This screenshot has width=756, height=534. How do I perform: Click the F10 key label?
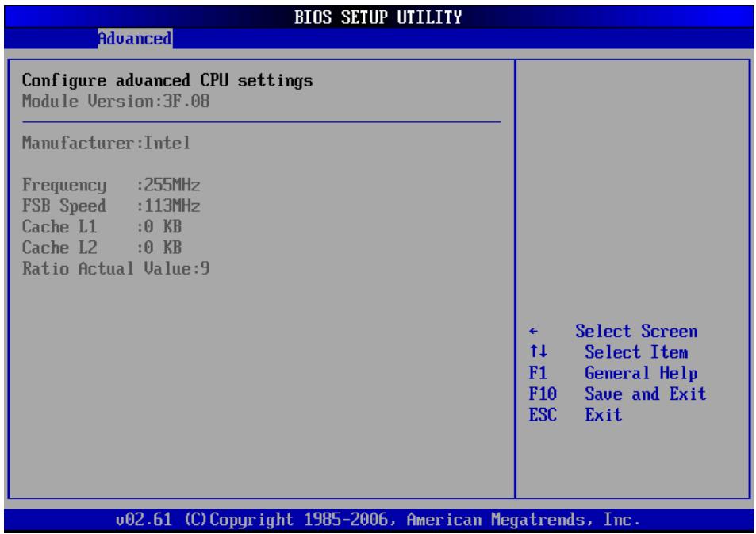tap(543, 394)
